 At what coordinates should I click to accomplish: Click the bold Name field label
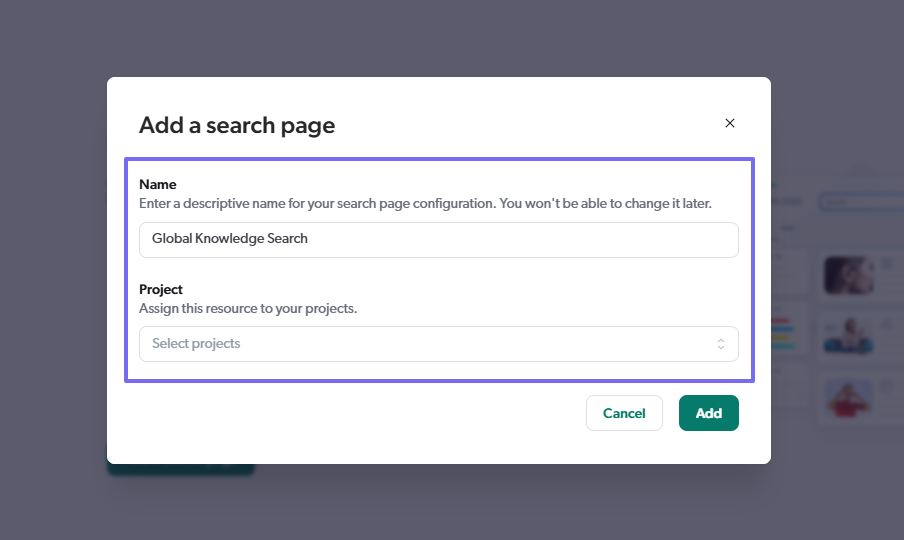click(x=158, y=184)
